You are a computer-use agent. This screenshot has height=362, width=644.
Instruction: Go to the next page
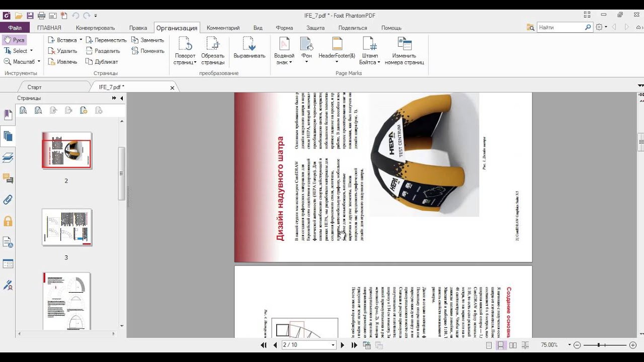(343, 345)
